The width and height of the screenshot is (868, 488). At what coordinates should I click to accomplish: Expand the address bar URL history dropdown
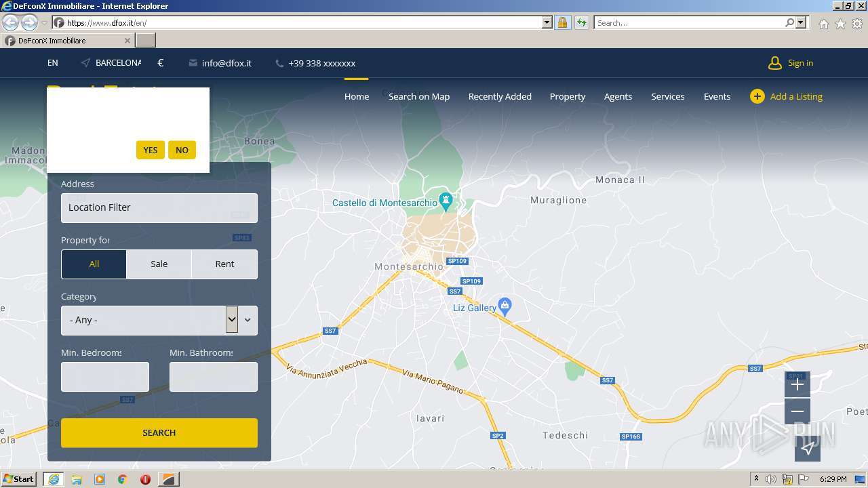point(547,22)
